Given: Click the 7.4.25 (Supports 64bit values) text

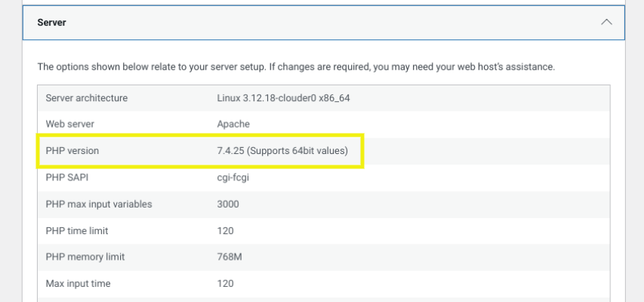Looking at the screenshot, I should pos(282,151).
